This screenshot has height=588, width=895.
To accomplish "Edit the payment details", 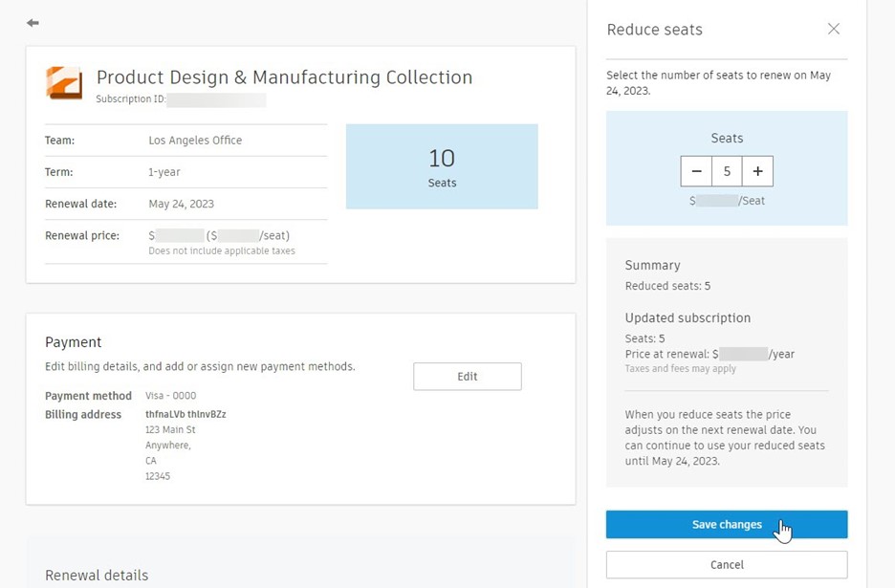I will coord(467,377).
